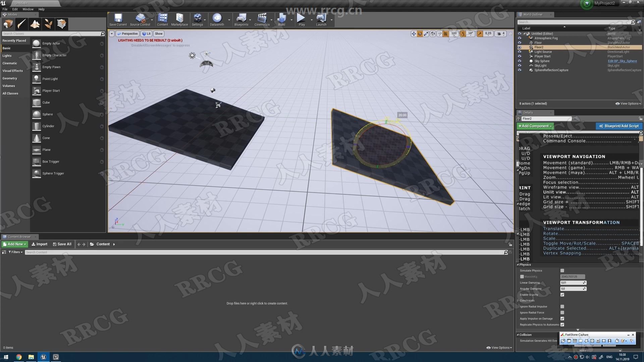Open the Blueprints editor
Image resolution: width=644 pixels, height=362 pixels.
[240, 19]
